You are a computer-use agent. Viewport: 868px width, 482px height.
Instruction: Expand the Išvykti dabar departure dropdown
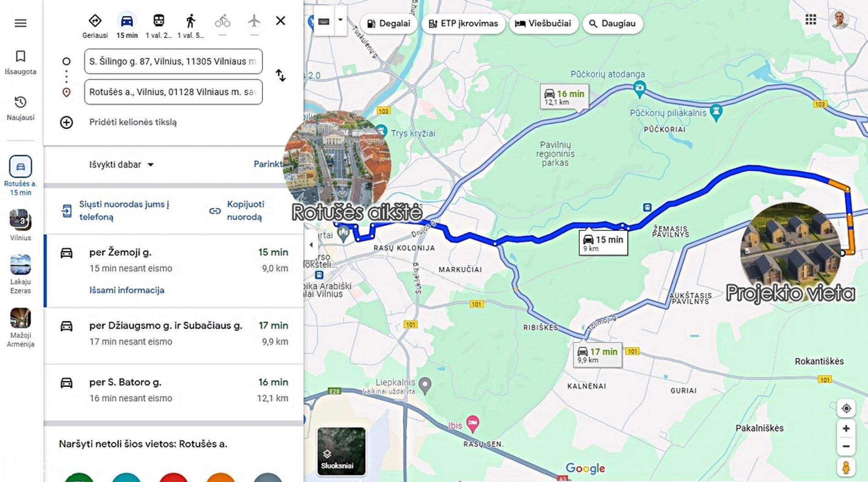[x=121, y=165]
